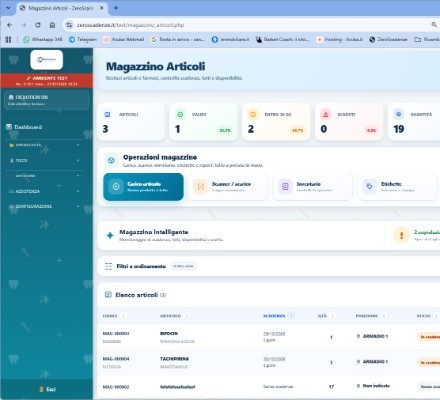Screen dimensions: 440x400
Task: Click the sidebar company logo
Action: coord(47,60)
